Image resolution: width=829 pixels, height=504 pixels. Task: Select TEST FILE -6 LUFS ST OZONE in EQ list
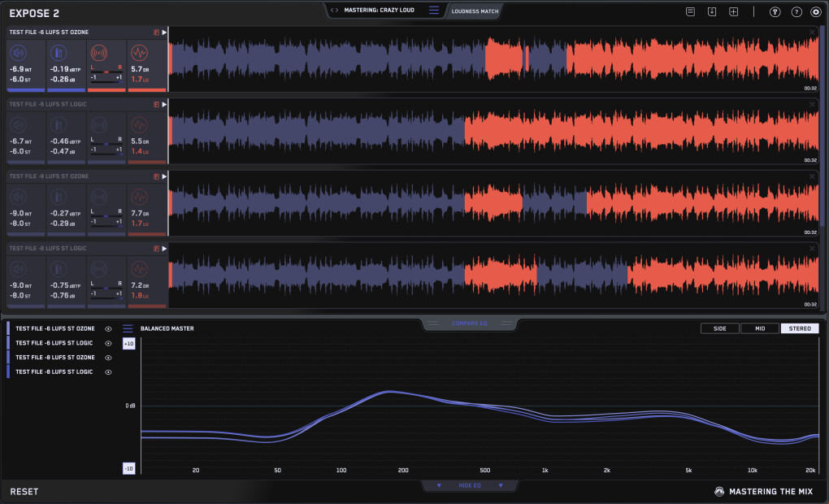point(55,328)
